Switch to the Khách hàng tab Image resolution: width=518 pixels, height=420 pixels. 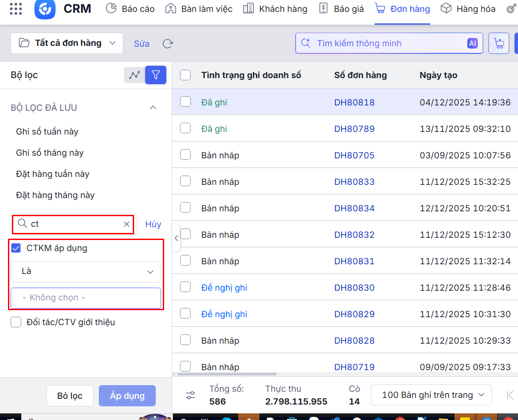coord(275,9)
